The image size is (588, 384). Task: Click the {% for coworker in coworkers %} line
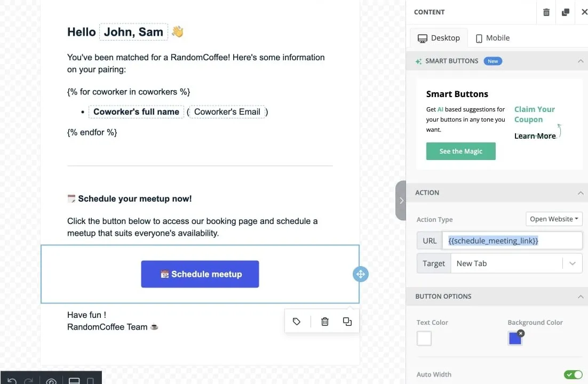pos(129,92)
